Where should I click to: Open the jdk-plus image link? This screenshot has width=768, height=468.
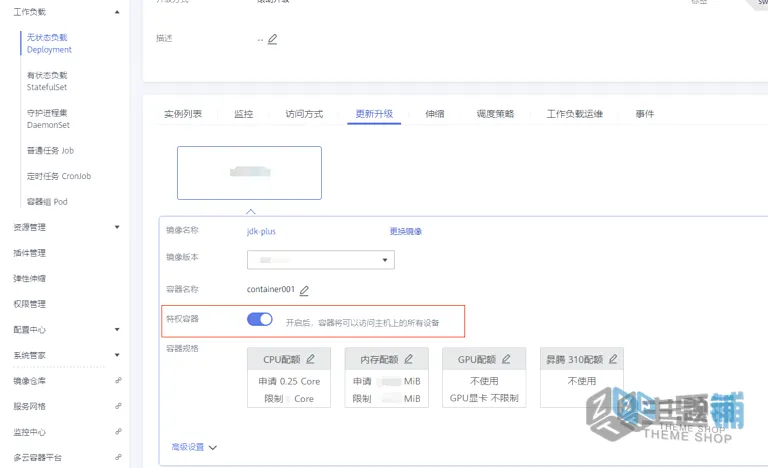point(261,231)
